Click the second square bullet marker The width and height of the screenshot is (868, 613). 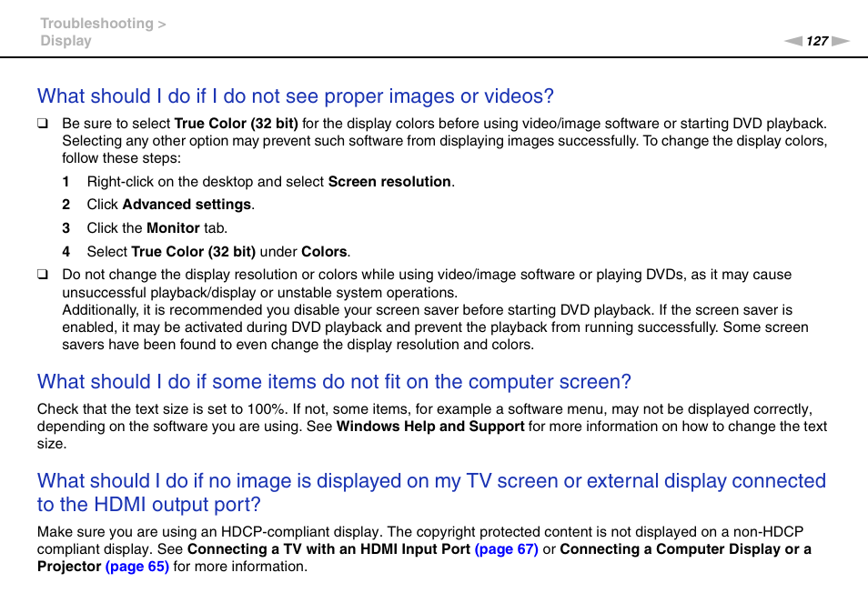pyautogui.click(x=43, y=275)
